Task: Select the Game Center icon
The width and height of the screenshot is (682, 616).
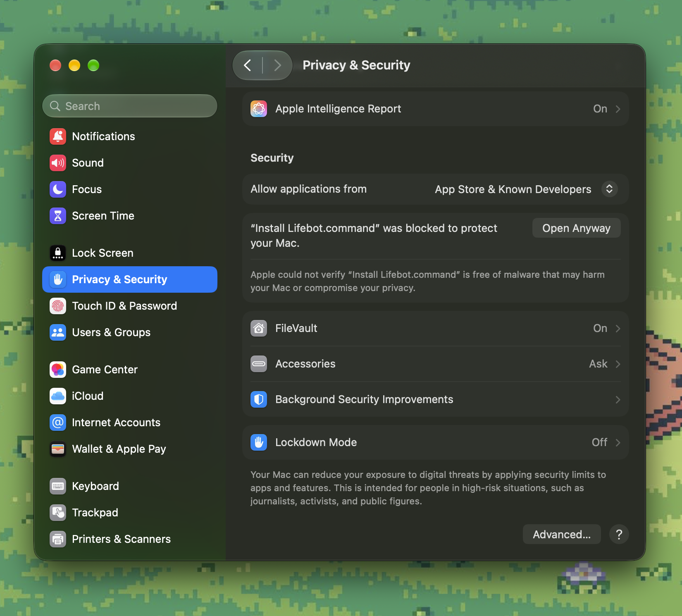Action: point(58,370)
